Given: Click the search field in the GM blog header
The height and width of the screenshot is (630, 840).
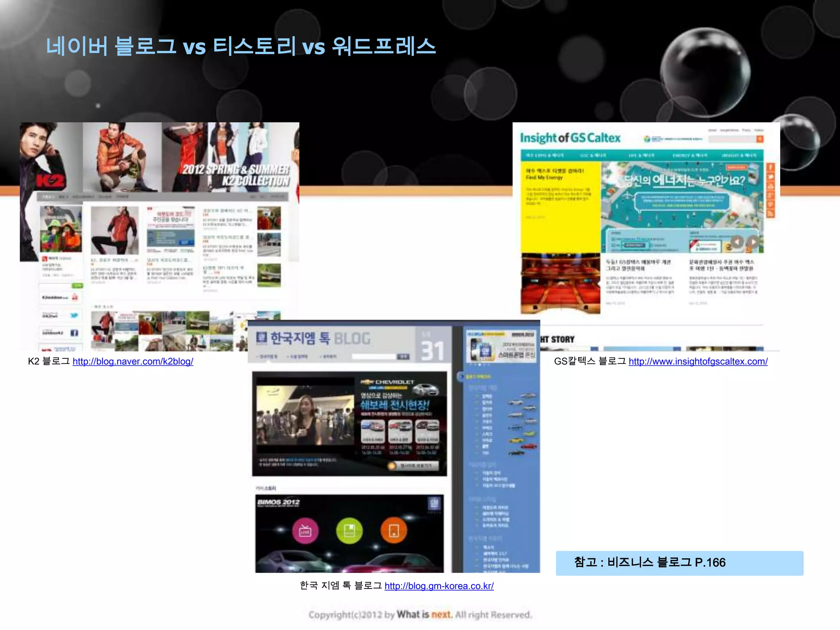Looking at the screenshot, I should click(x=374, y=356).
